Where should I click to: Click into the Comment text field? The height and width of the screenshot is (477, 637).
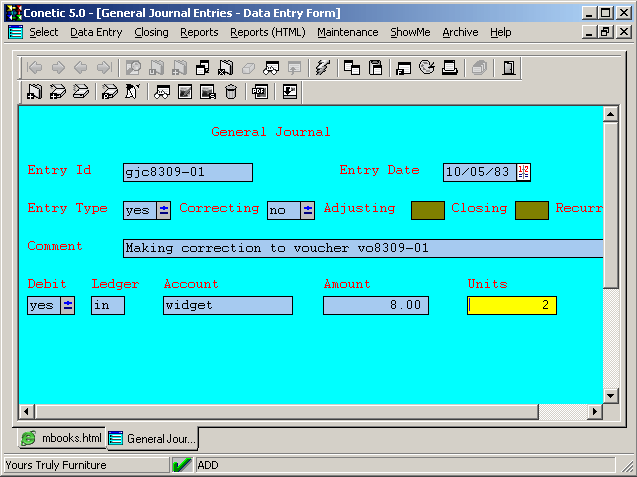(360, 248)
